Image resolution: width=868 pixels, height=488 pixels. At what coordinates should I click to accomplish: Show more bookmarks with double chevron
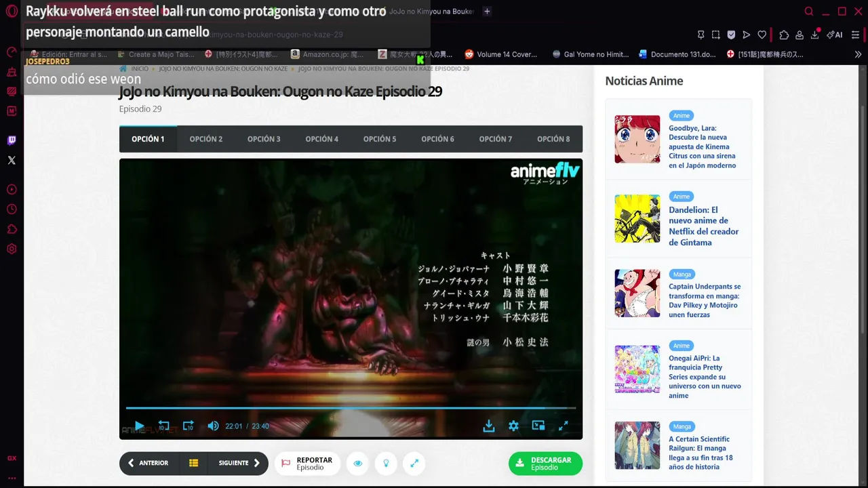click(x=858, y=54)
